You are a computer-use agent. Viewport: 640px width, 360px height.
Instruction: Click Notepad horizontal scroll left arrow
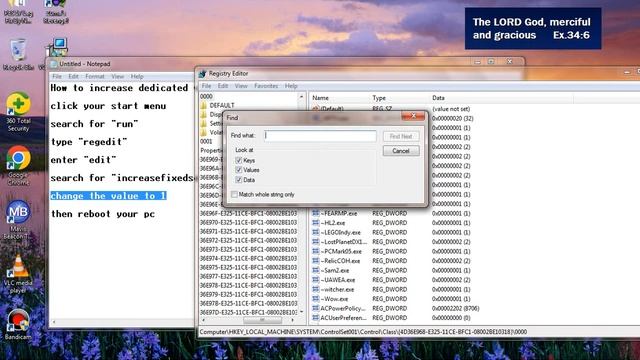click(x=53, y=322)
